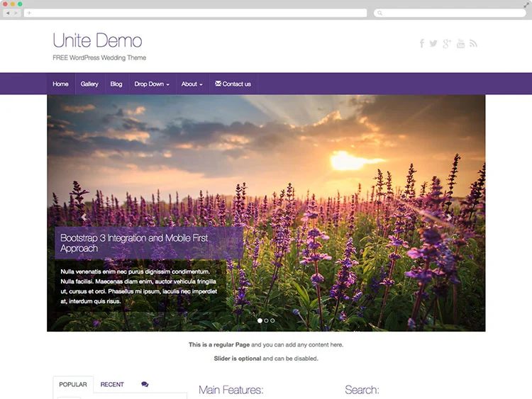Viewport: 532px width, 399px height.
Task: Open the Twitter social icon
Action: tap(433, 43)
